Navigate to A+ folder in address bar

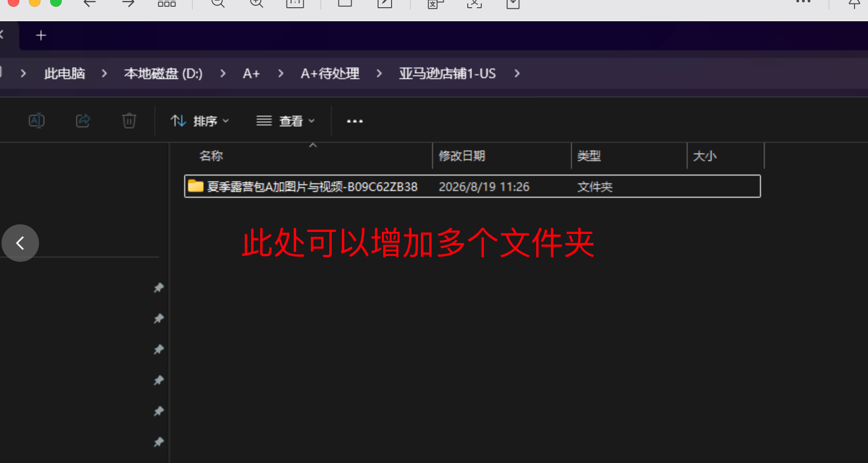click(251, 73)
